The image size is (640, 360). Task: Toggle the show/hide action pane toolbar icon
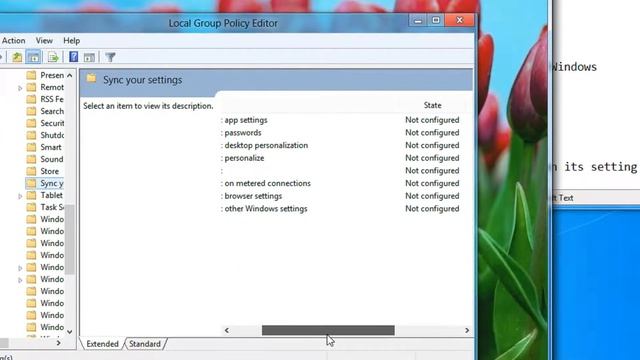point(89,57)
